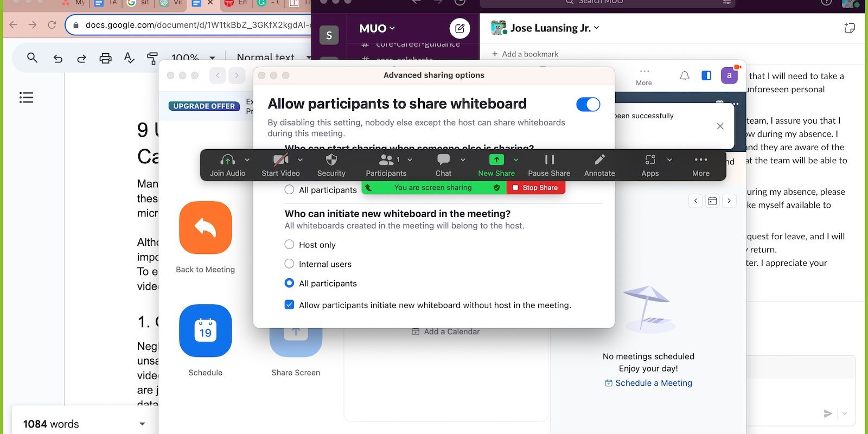
Task: Open Slack new message compose icon
Action: [459, 28]
